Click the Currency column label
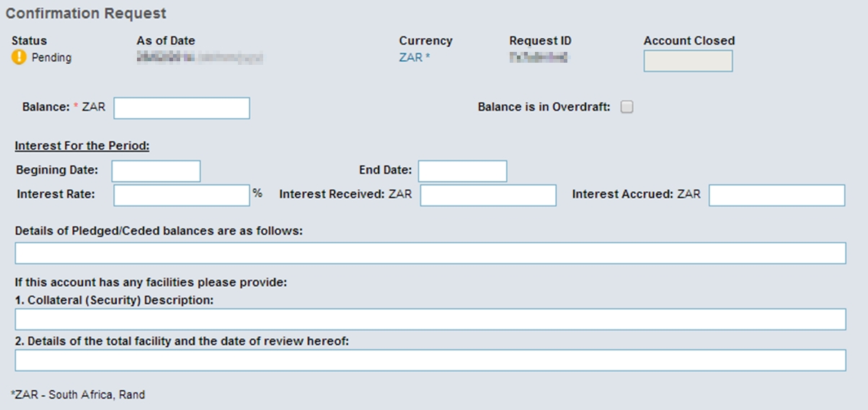 pyautogui.click(x=425, y=41)
